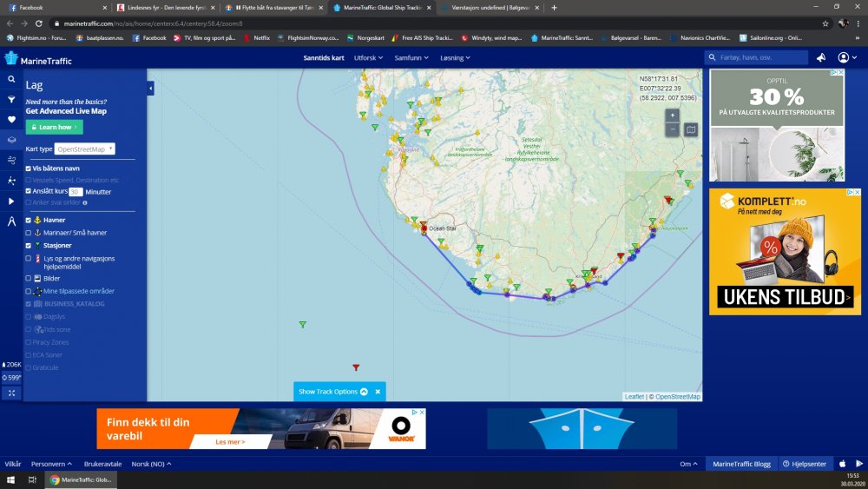This screenshot has width=868, height=489.
Task: Open the 'Kart type' OpenStreetMap dropdown
Action: click(85, 149)
